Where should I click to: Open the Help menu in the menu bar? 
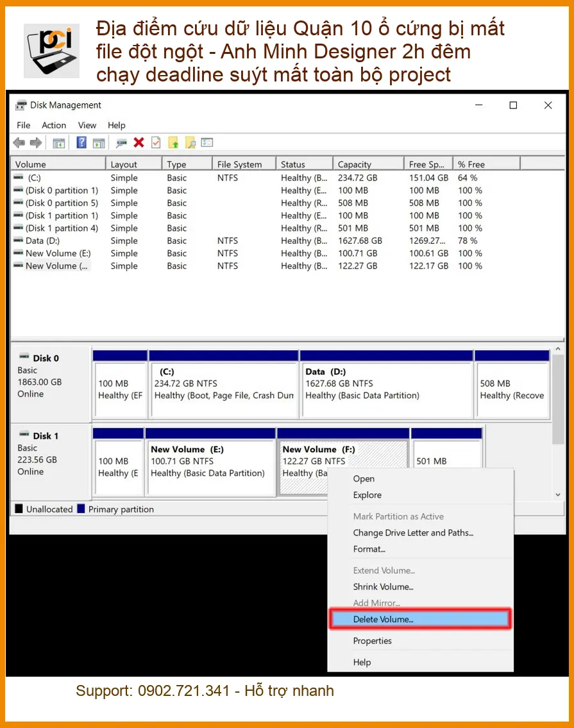click(117, 125)
